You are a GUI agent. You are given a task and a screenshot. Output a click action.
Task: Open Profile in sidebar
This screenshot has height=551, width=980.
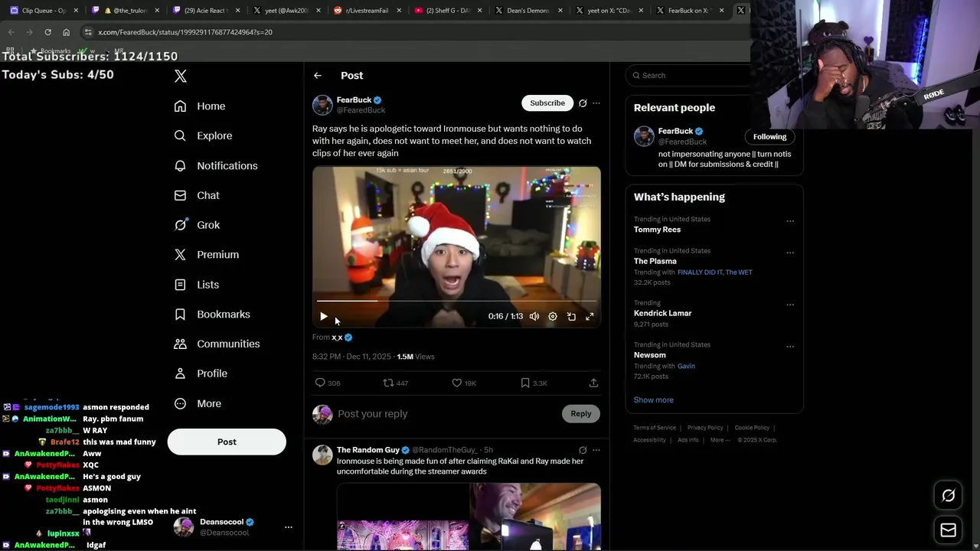[x=201, y=373]
